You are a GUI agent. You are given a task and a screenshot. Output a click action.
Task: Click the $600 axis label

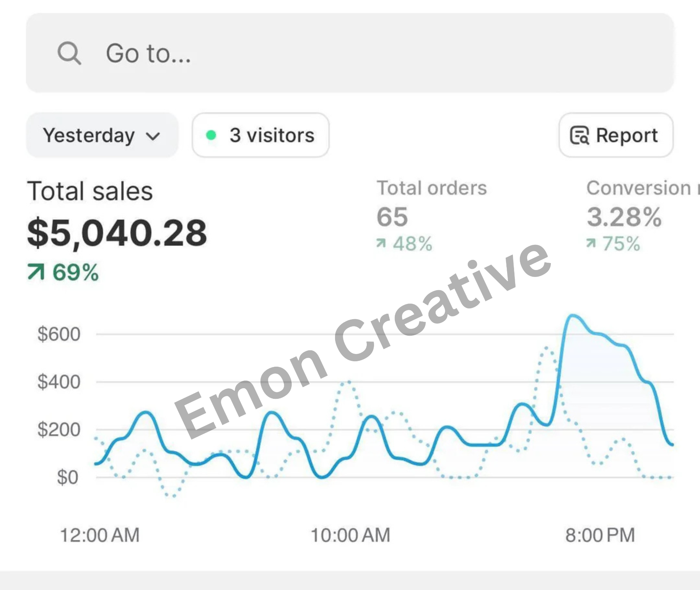pos(59,334)
